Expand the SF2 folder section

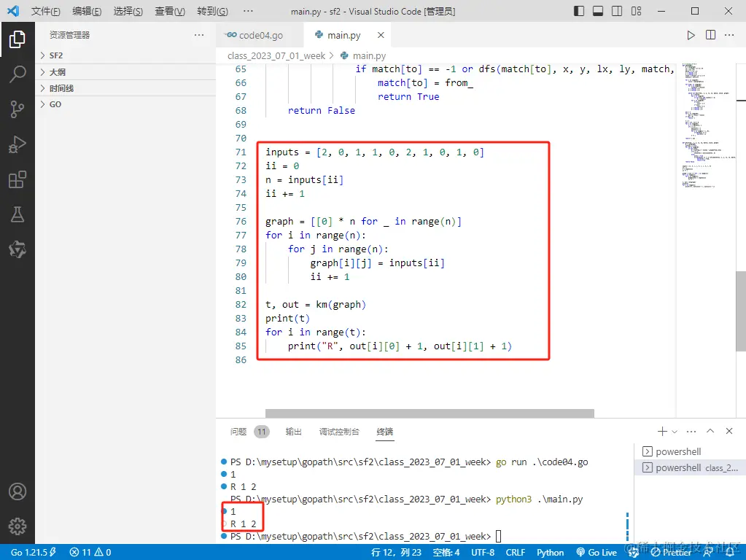tap(125, 55)
